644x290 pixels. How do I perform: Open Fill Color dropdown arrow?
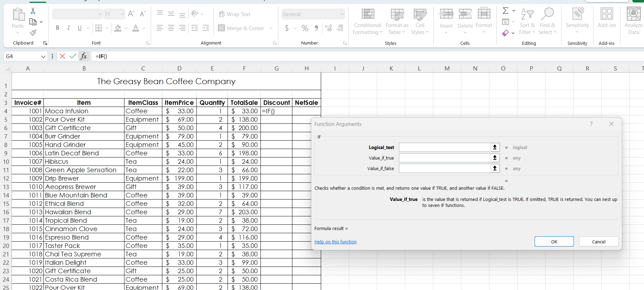point(126,28)
